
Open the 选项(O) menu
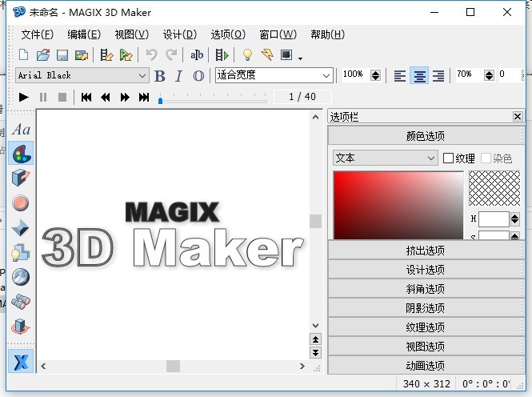click(x=228, y=34)
